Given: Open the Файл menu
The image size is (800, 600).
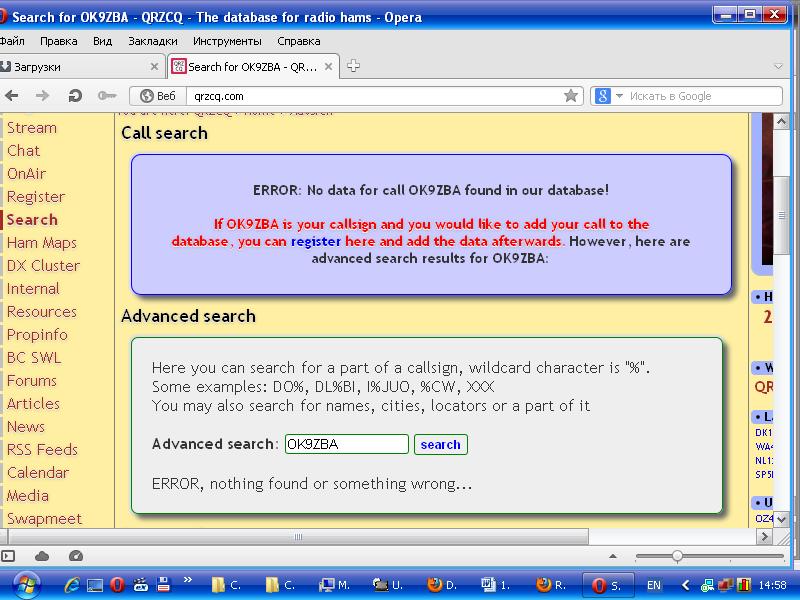Looking at the screenshot, I should 11,41.
